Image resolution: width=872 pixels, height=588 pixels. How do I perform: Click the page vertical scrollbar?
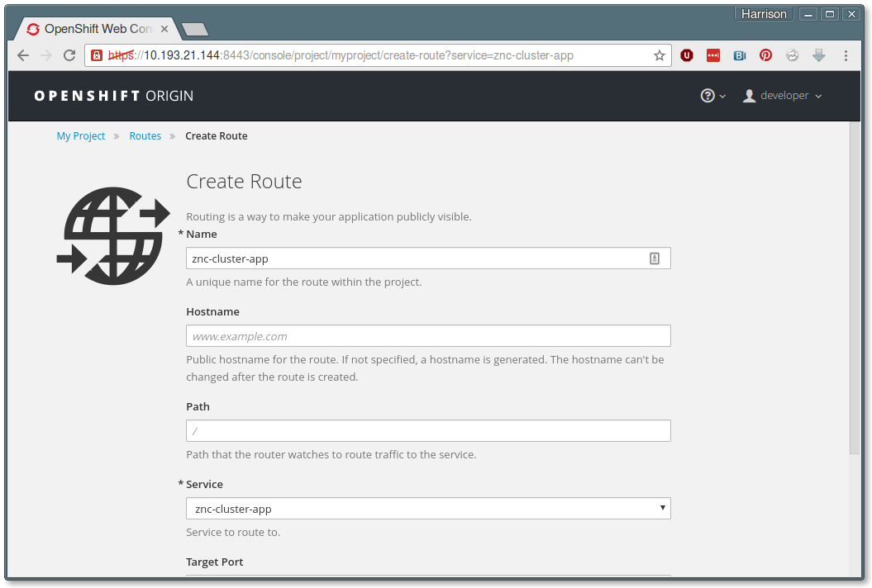click(855, 289)
